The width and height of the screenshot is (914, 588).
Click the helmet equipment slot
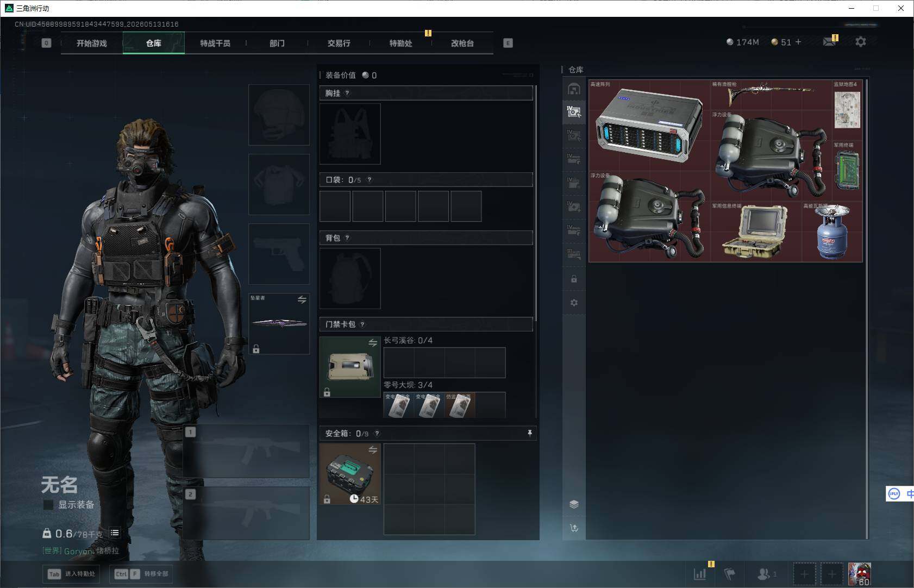[279, 115]
